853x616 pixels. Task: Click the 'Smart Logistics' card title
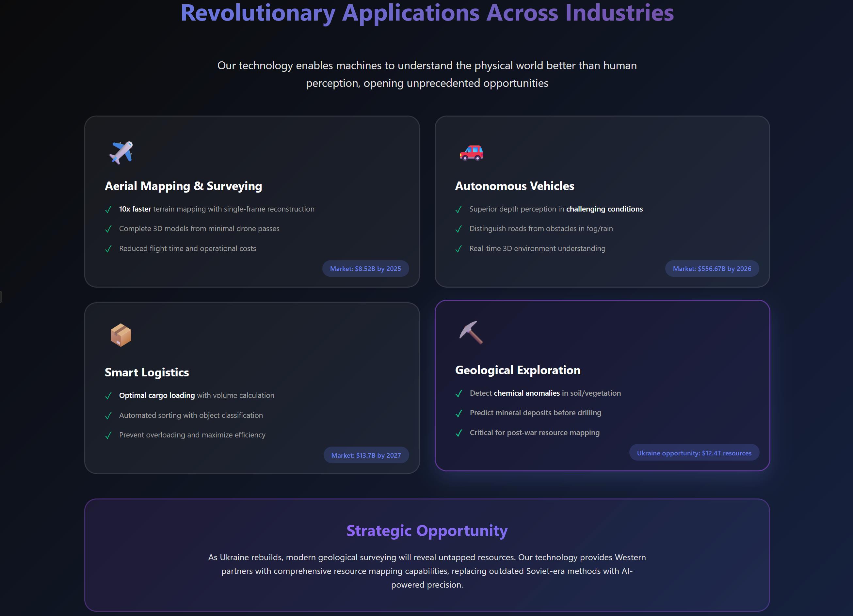point(147,372)
